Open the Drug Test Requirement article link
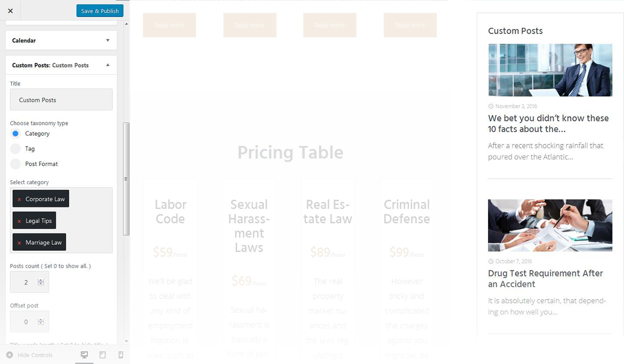 545,278
